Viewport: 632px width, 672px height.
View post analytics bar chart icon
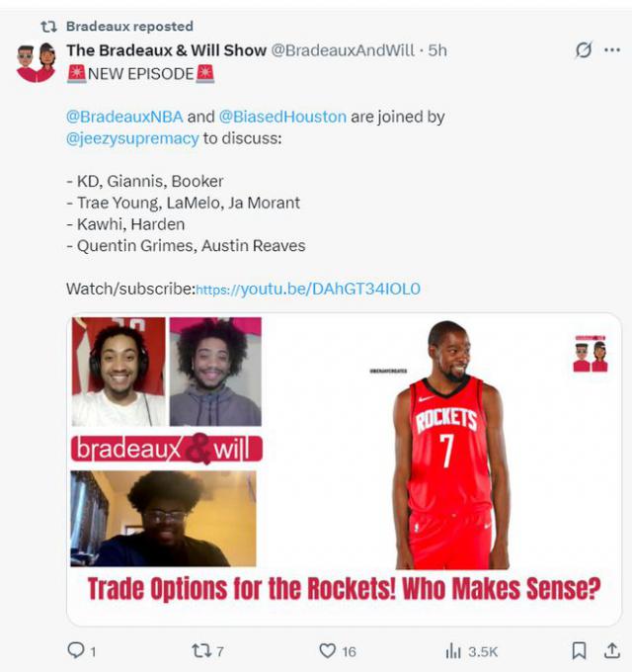tap(453, 650)
